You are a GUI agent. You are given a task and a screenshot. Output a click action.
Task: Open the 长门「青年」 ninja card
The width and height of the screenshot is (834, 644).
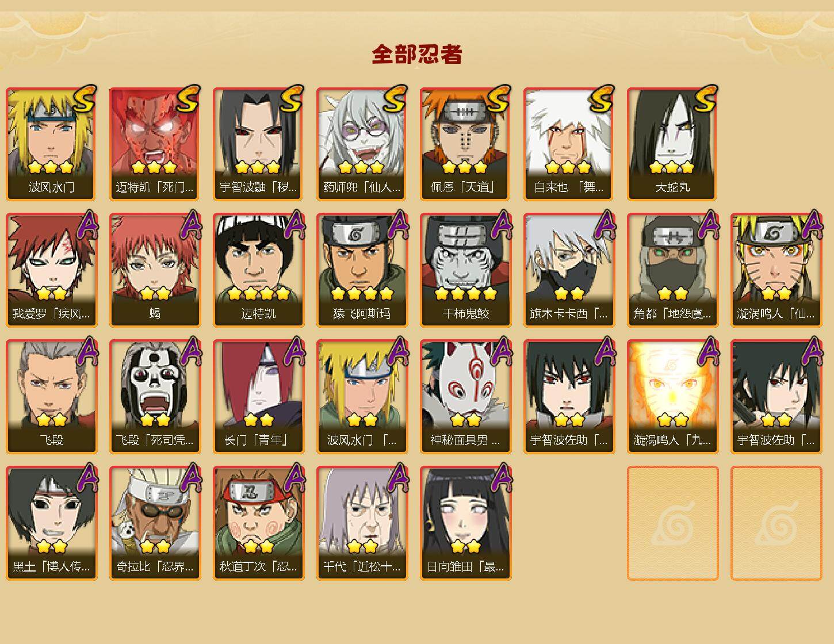[x=258, y=397]
